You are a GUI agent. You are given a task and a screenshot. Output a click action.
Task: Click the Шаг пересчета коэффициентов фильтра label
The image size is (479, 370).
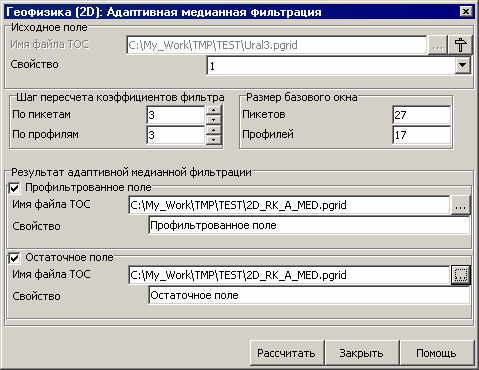pyautogui.click(x=120, y=97)
